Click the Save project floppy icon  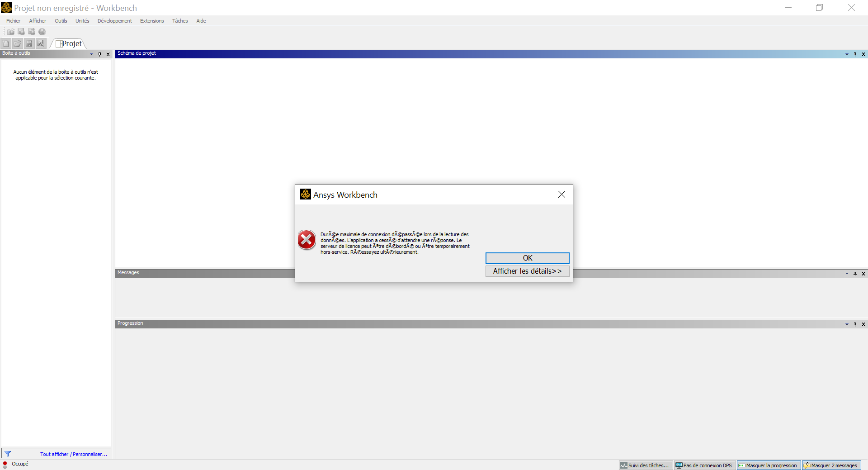[29, 43]
